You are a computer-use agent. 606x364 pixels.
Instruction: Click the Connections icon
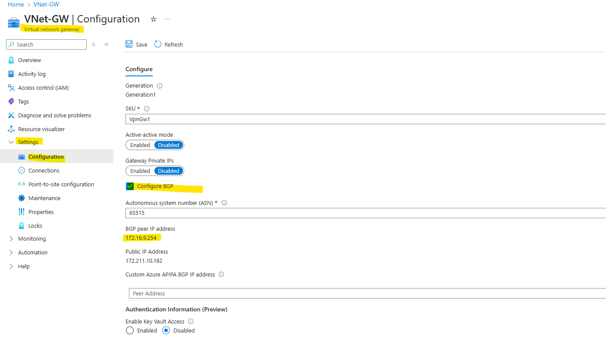click(22, 170)
